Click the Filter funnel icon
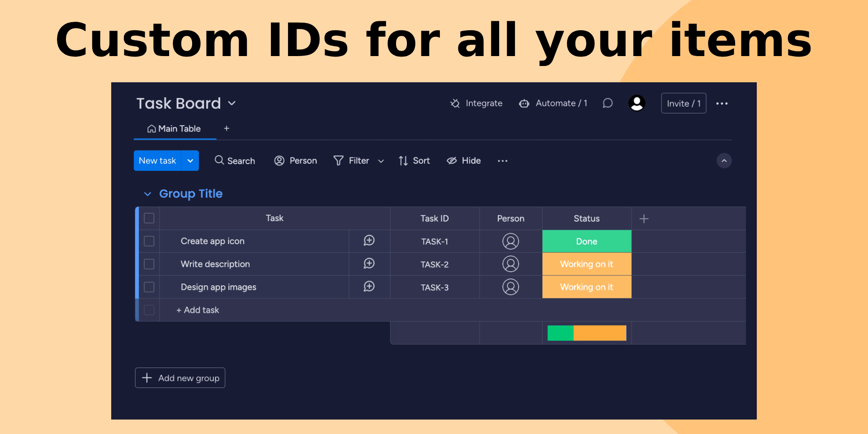 click(338, 160)
